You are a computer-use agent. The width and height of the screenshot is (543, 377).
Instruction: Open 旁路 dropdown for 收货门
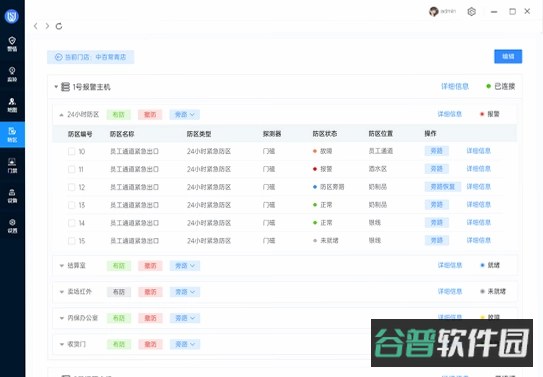185,344
